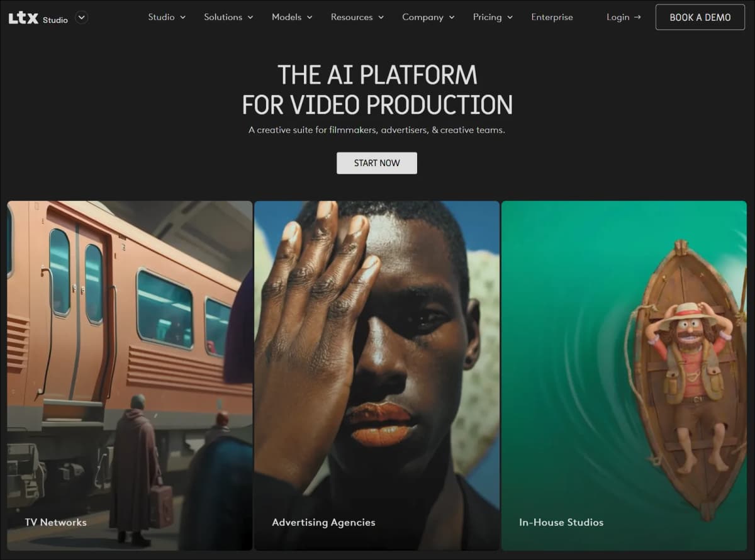Expand the Studio dropdown chevron
The width and height of the screenshot is (755, 560).
point(183,18)
